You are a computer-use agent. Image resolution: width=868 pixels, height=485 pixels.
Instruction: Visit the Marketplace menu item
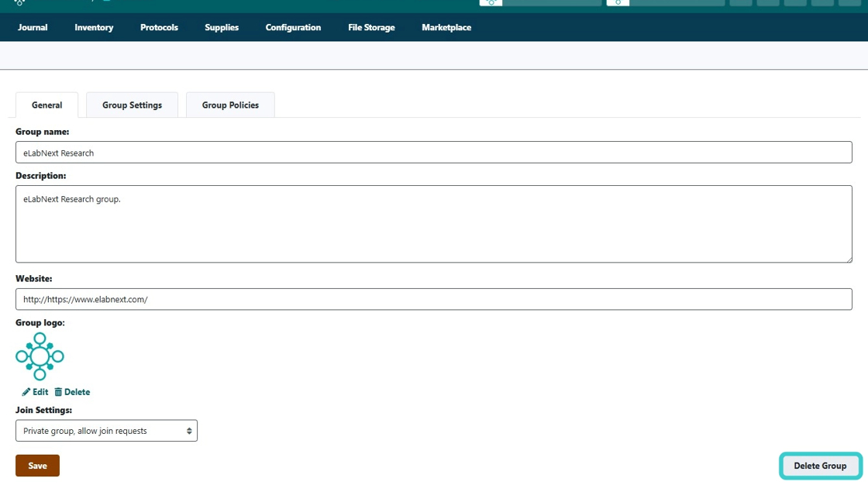tap(446, 27)
